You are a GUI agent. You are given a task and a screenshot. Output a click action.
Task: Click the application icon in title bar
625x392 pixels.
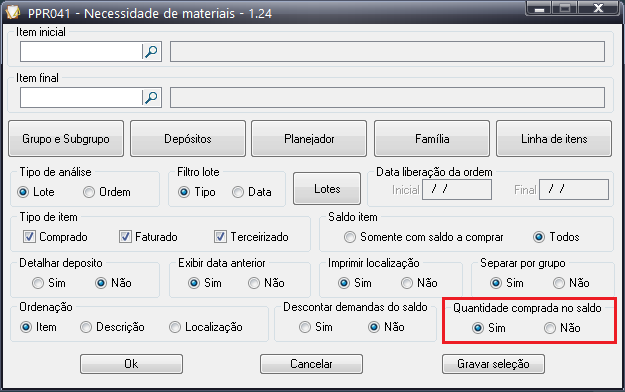click(13, 12)
